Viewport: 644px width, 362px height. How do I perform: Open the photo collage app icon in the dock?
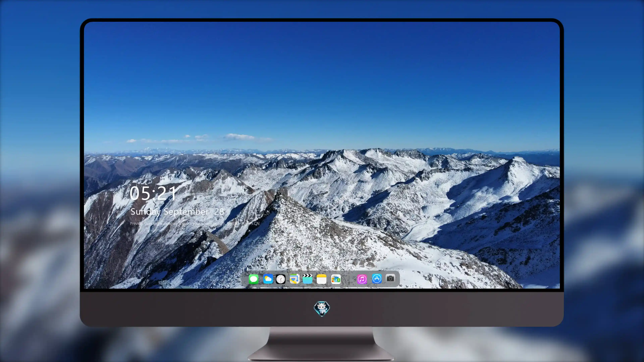pyautogui.click(x=336, y=279)
